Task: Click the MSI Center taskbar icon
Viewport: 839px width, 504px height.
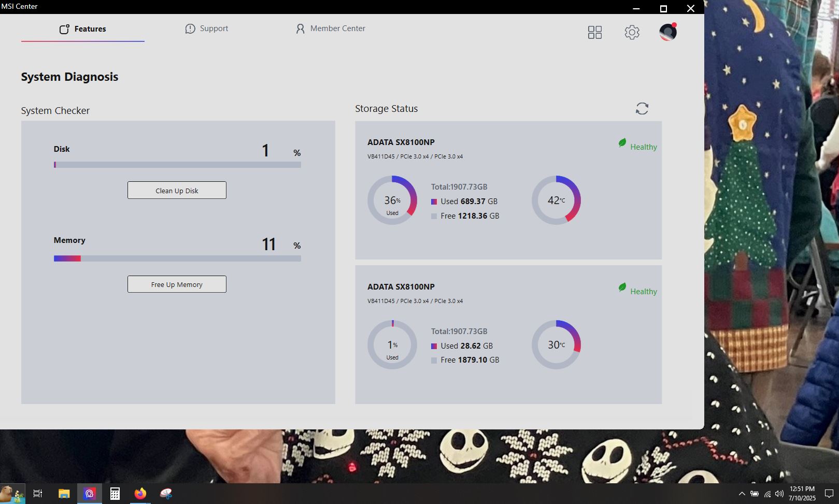Action: [x=90, y=494]
